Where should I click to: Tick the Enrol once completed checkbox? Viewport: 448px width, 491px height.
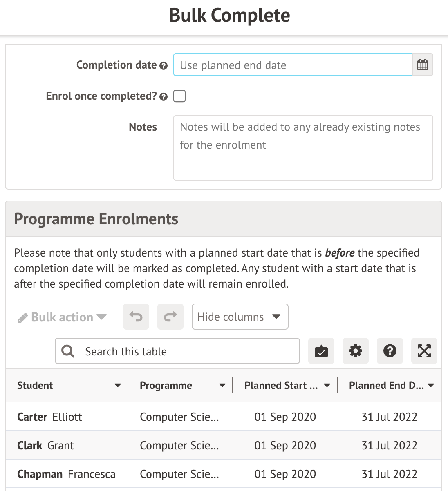179,96
